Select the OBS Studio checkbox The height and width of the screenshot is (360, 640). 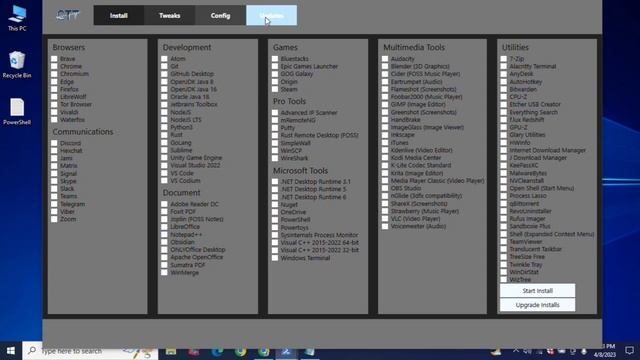385,188
